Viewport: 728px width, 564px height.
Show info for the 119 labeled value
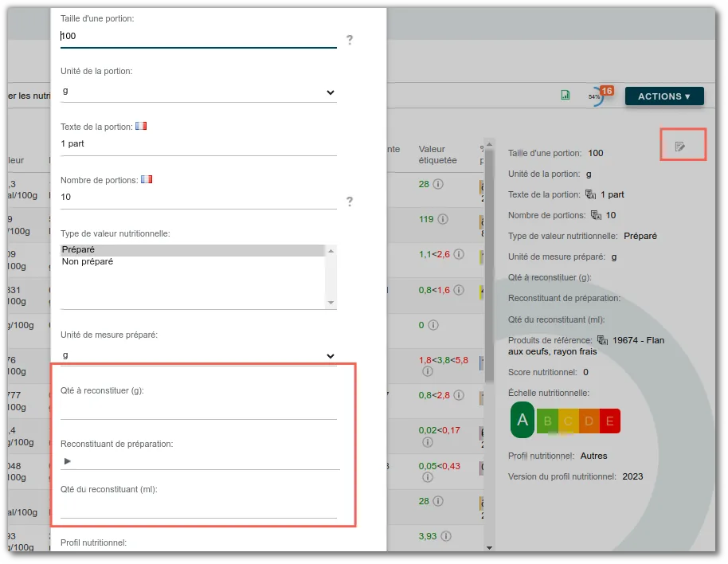click(x=443, y=219)
